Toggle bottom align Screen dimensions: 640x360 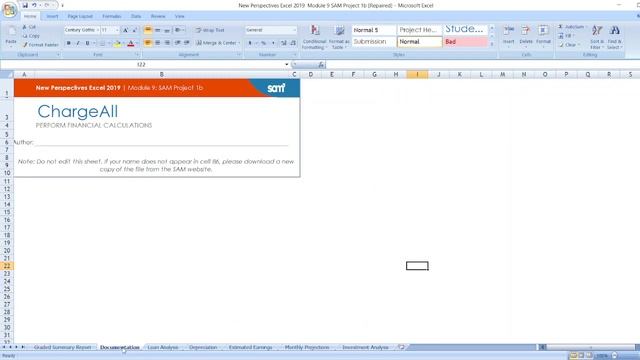167,30
